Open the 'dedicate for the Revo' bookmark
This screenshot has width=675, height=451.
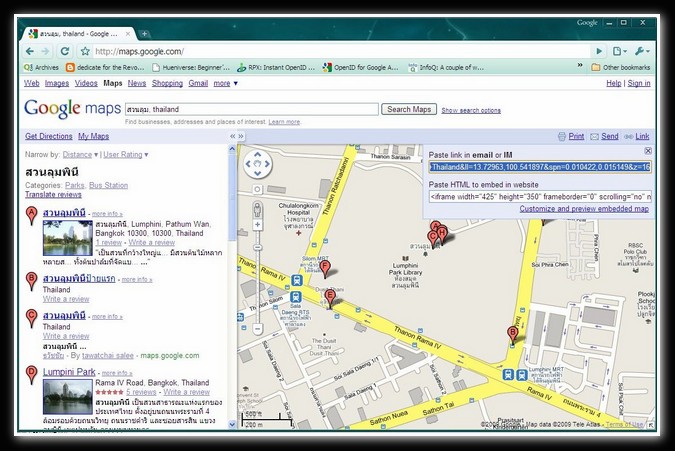105,68
